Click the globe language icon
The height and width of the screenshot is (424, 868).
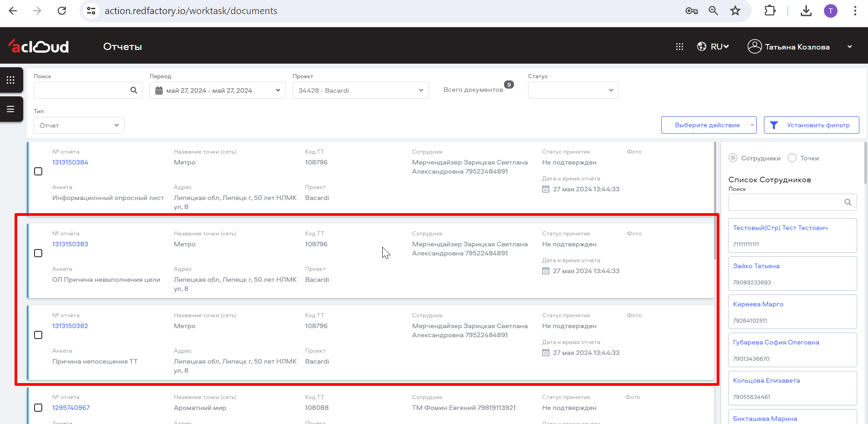coord(702,46)
